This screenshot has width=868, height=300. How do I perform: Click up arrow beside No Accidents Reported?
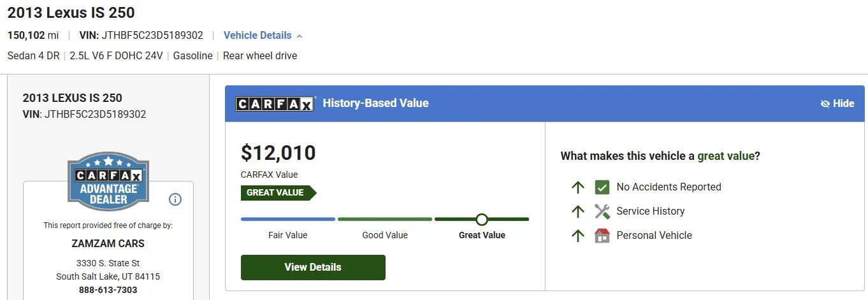578,187
